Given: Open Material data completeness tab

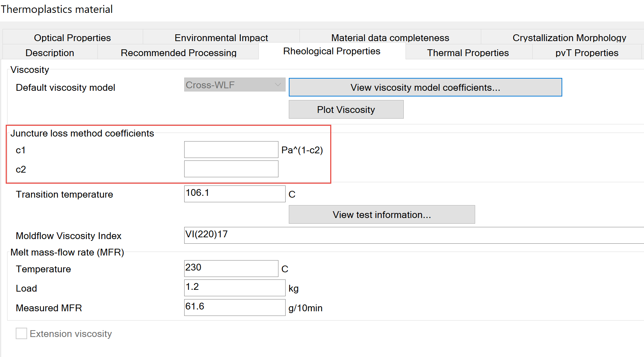Looking at the screenshot, I should point(390,38).
